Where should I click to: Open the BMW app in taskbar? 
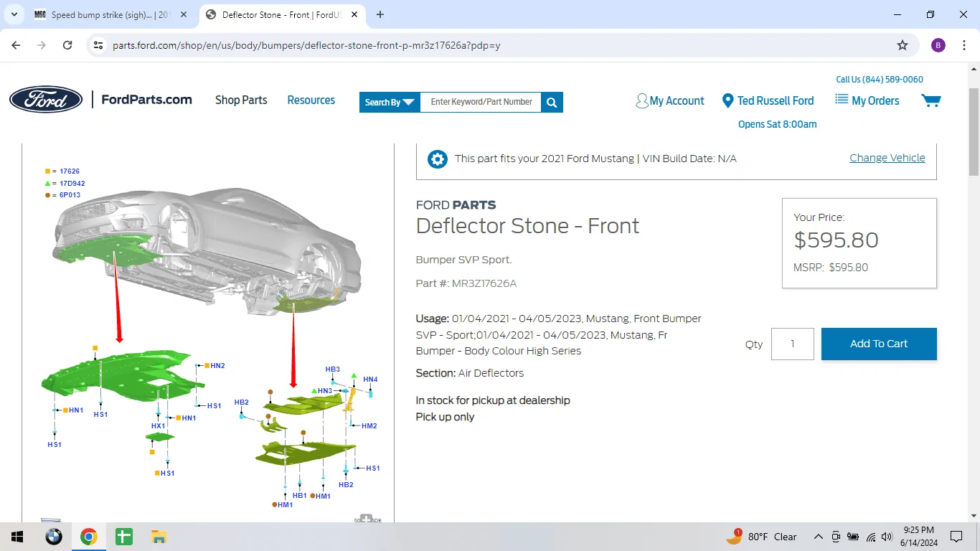(54, 537)
